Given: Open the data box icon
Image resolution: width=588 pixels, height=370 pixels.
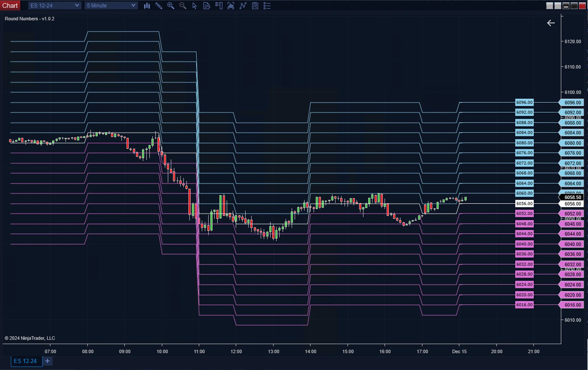Looking at the screenshot, I should tap(207, 6).
